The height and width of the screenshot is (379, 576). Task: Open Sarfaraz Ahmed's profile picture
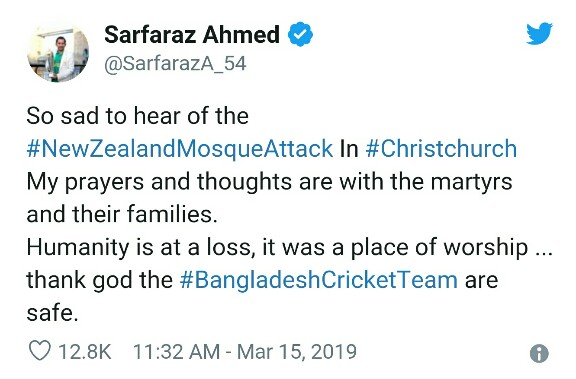(58, 52)
